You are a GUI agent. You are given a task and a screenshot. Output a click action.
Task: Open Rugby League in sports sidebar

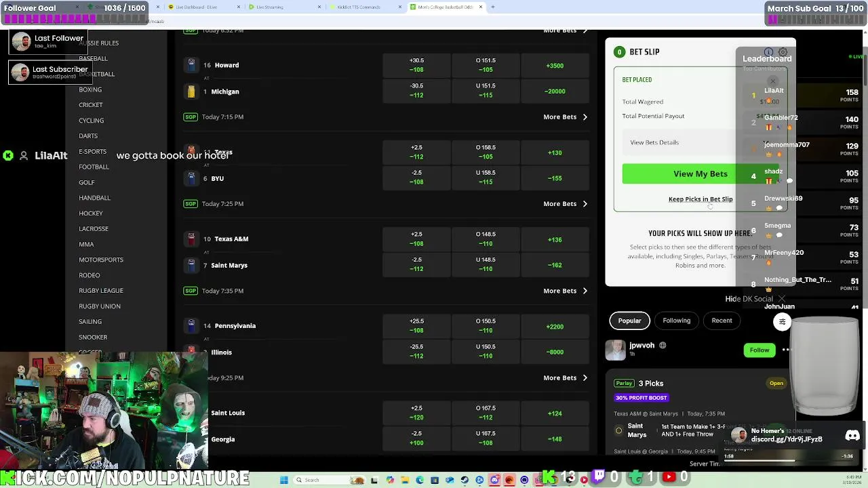click(101, 291)
